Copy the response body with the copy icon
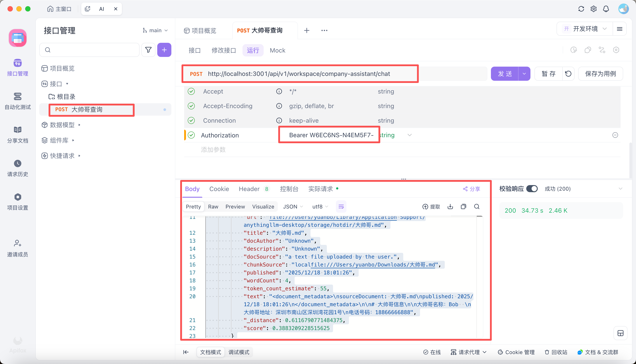Image resolution: width=636 pixels, height=364 pixels. pos(463,206)
